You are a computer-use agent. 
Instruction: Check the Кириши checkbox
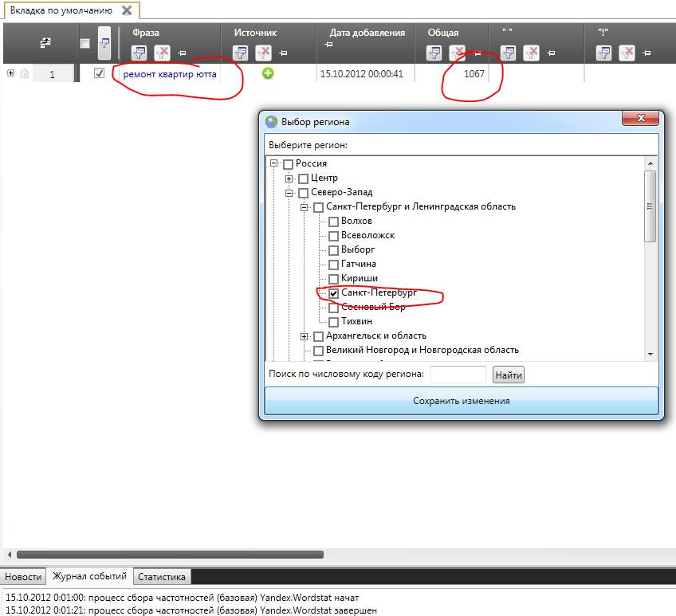click(334, 279)
